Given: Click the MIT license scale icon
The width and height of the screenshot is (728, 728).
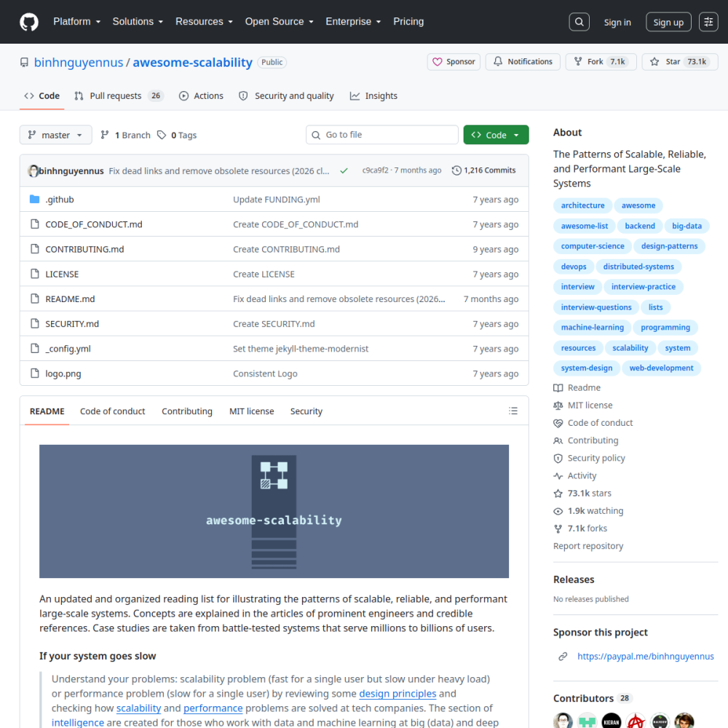Looking at the screenshot, I should tap(558, 405).
